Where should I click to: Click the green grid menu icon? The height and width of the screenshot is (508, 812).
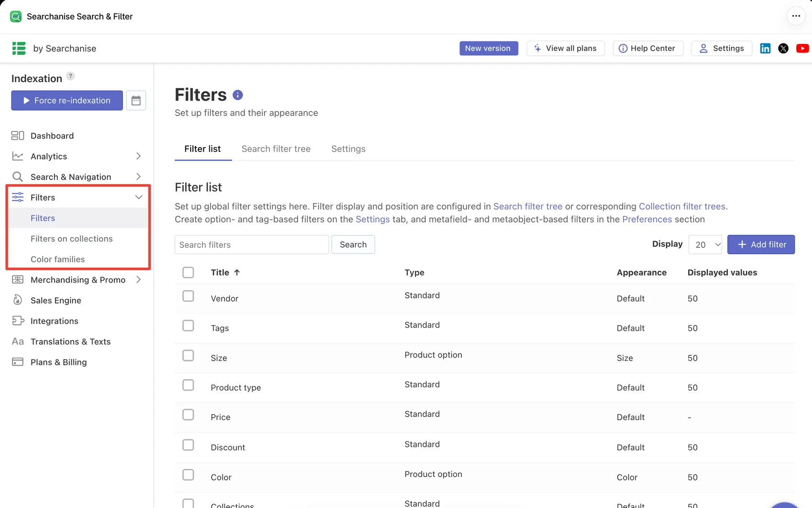19,48
